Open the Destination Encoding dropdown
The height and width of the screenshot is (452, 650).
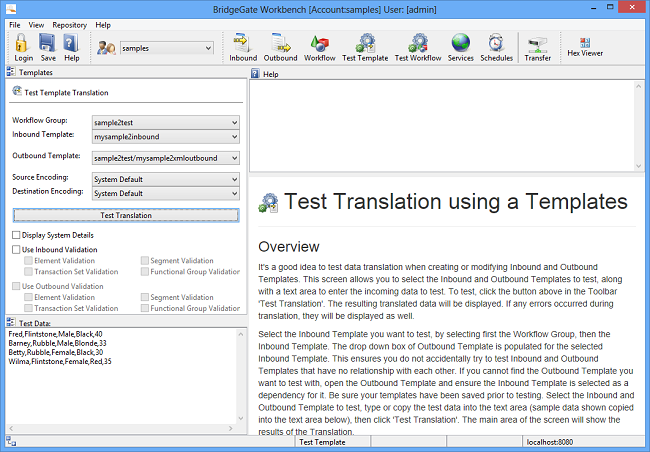(166, 193)
